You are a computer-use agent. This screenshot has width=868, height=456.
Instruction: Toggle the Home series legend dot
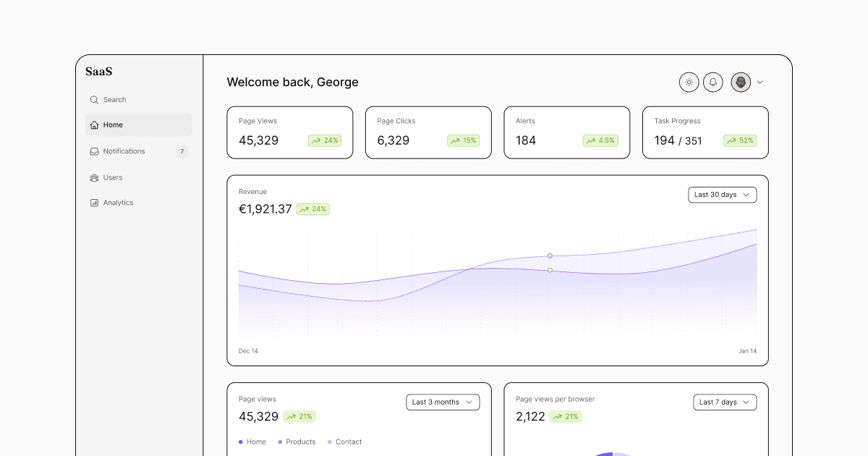pos(241,442)
